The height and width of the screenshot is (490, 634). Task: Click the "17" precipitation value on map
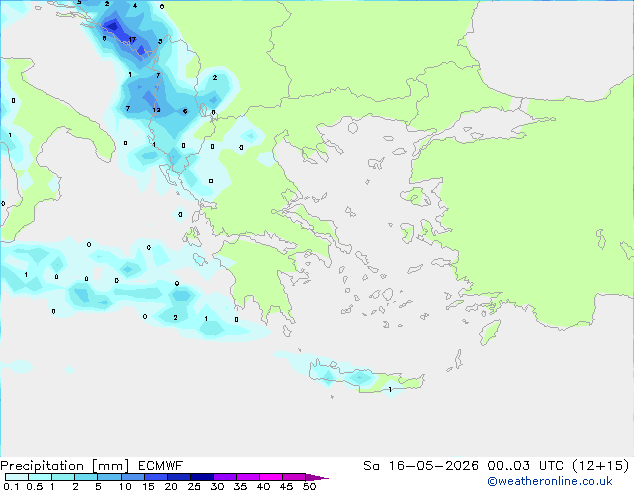pos(132,40)
